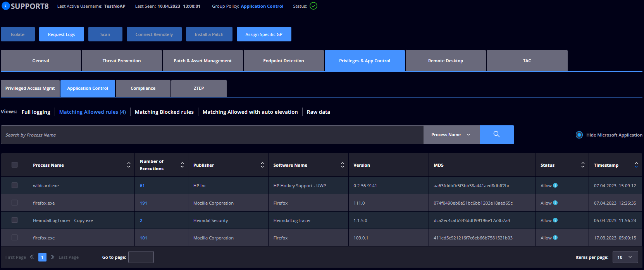Switch to the General tab
This screenshot has width=644, height=270.
41,61
